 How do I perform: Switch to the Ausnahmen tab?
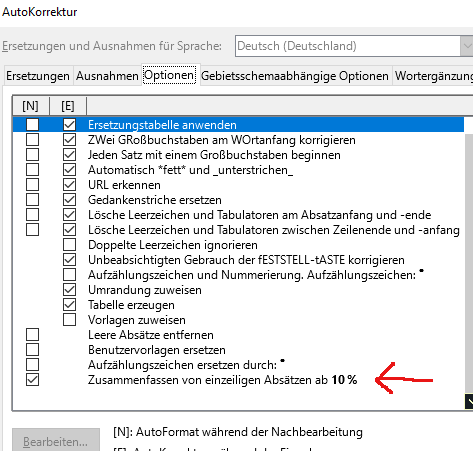click(107, 76)
